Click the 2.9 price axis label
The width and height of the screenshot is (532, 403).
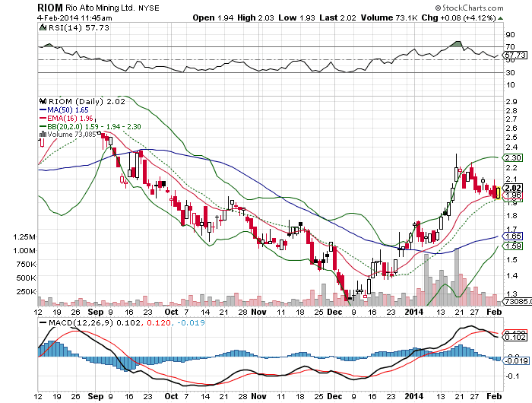point(511,102)
